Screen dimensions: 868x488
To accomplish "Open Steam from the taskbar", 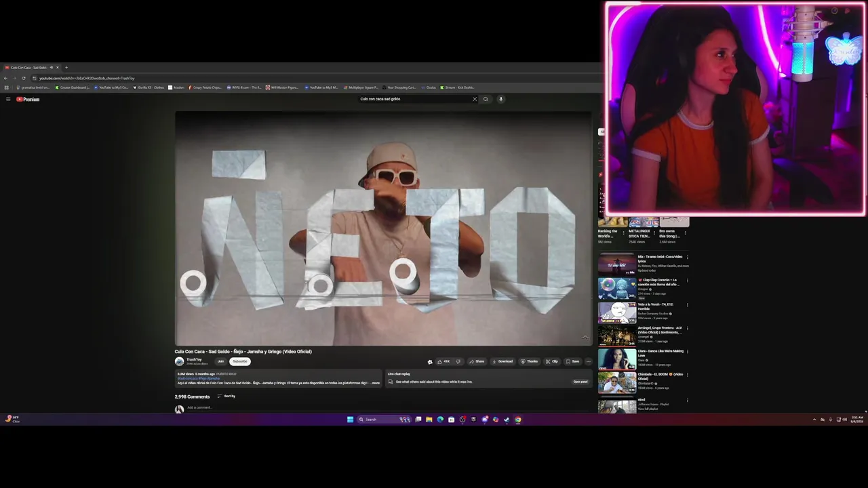I will coord(507,420).
